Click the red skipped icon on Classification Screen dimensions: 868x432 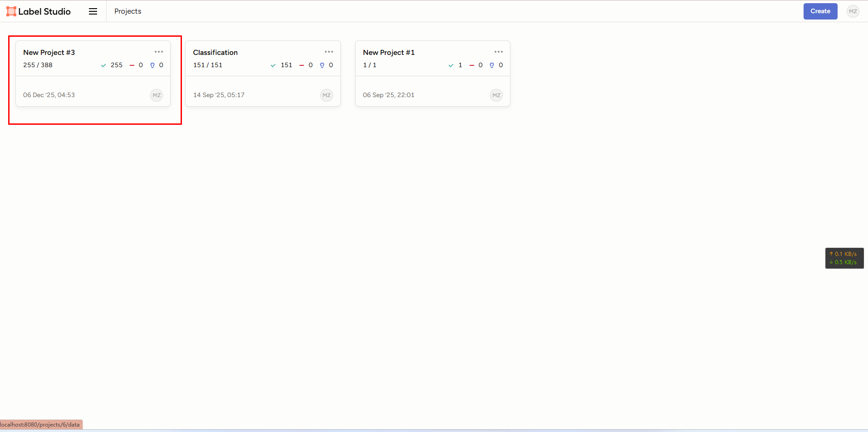[302, 65]
